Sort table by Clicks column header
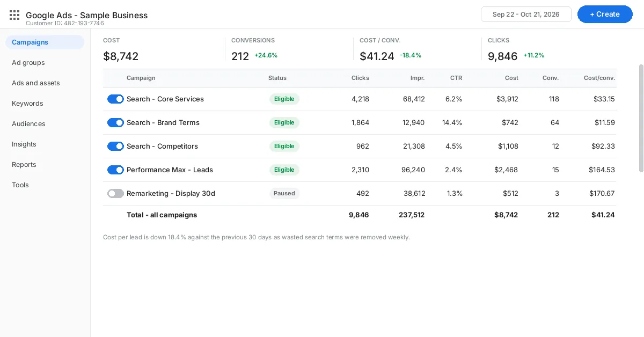 click(360, 78)
